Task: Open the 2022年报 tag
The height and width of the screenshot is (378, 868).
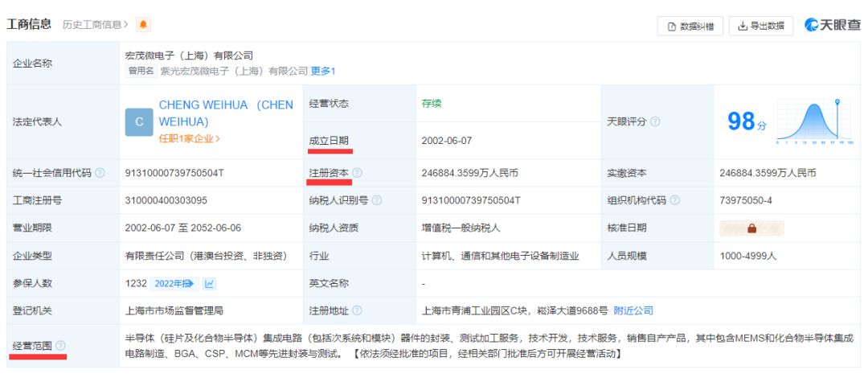Action: point(174,284)
